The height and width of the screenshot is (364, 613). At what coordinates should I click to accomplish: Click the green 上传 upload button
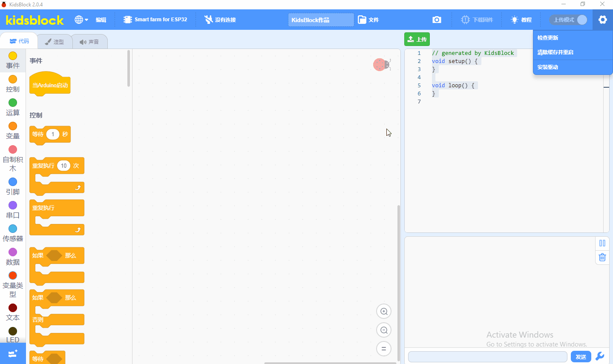click(x=417, y=39)
